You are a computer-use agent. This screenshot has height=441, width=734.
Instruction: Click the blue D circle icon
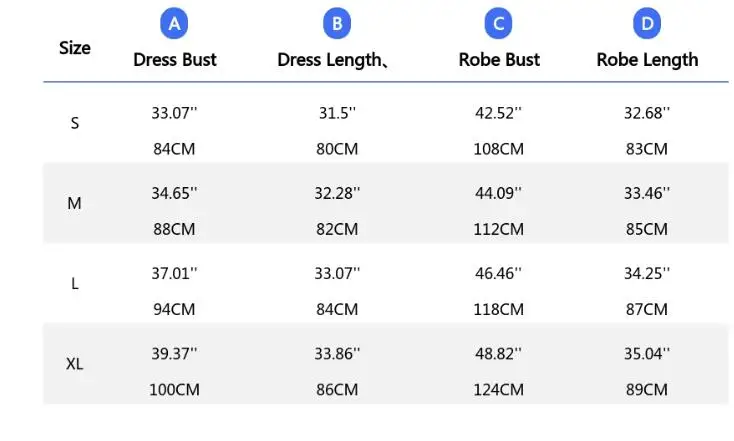[647, 23]
